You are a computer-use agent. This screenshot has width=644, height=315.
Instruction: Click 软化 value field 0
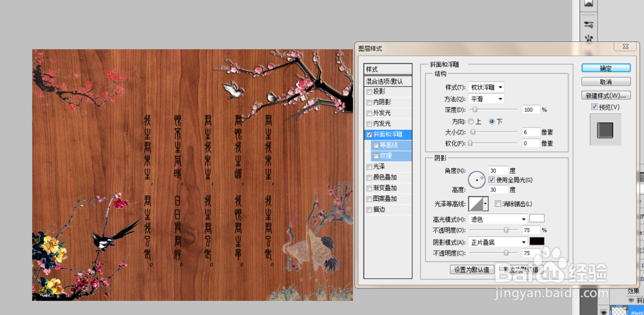point(531,144)
